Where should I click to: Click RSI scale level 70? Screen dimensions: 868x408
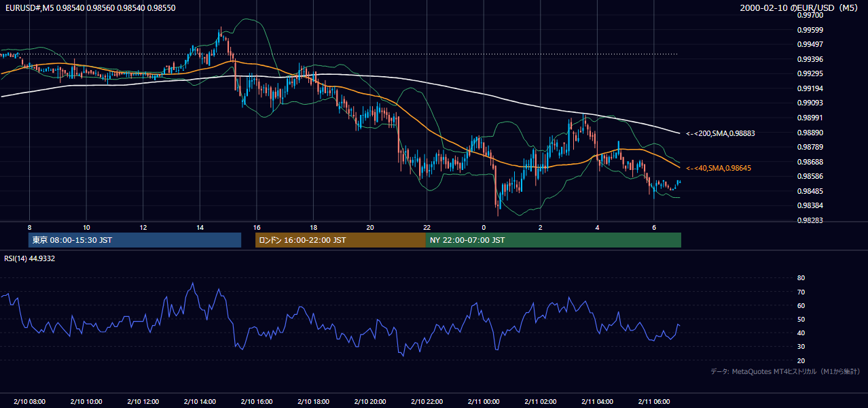point(801,292)
